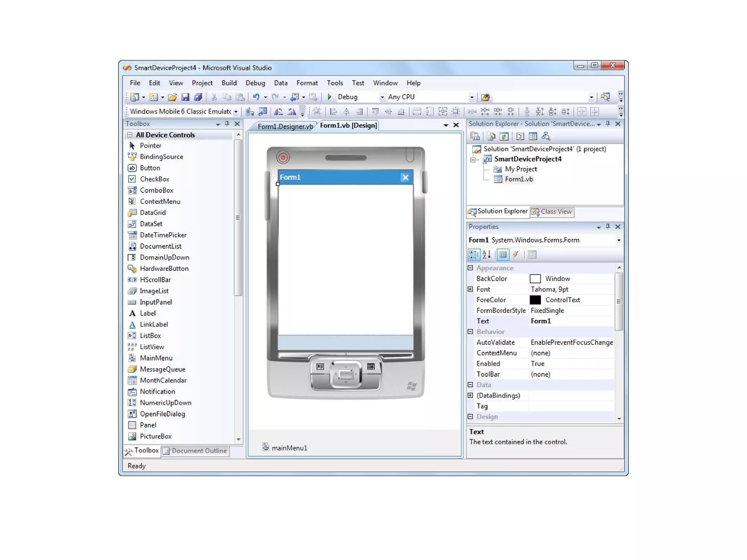This screenshot has width=747, height=560.
Task: Collapse the Appearance category
Action: 470,268
